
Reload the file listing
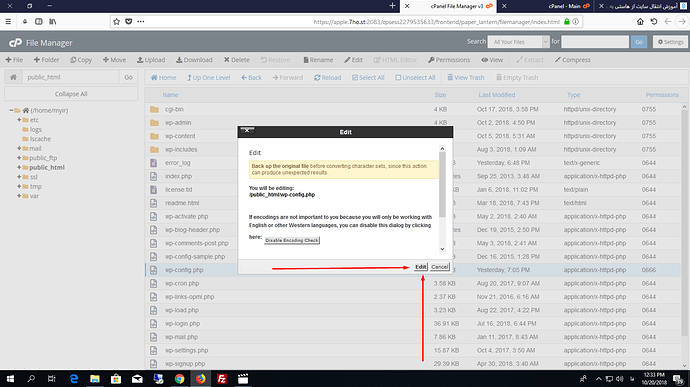point(327,77)
